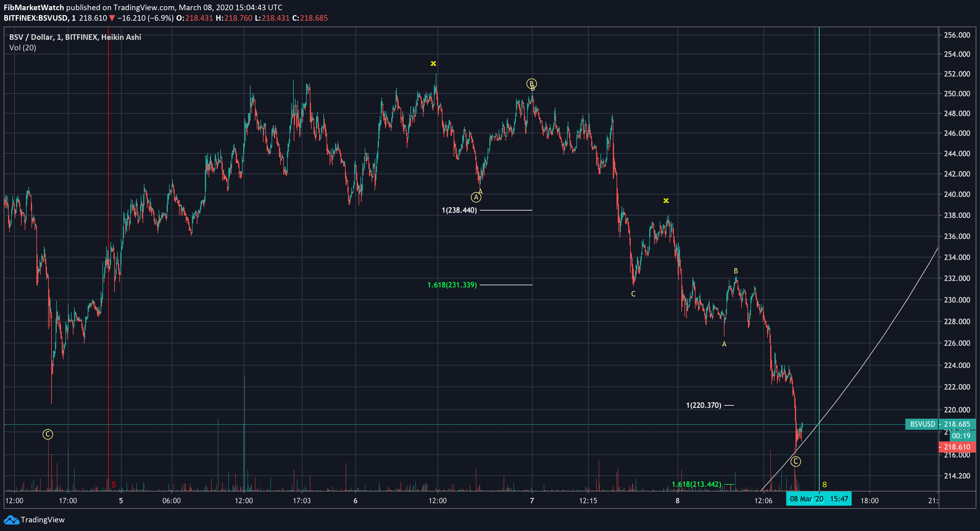Click the 250.000 price axis label
The width and height of the screenshot is (980, 531).
pyautogui.click(x=957, y=94)
